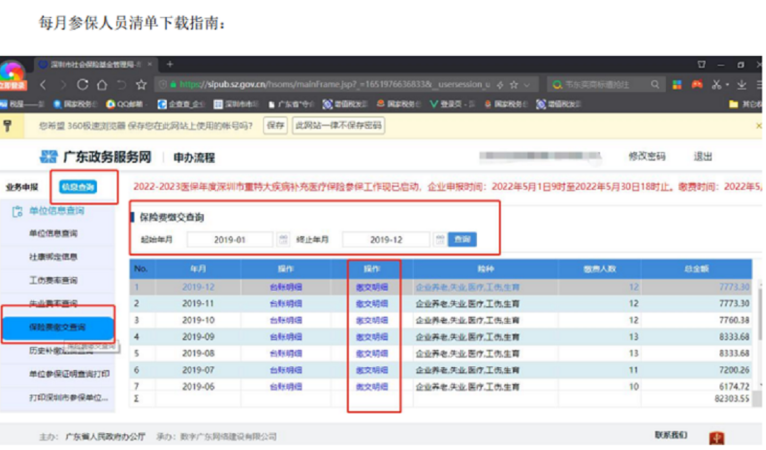Select 打印深圳市参保单位 sidebar item

point(69,397)
